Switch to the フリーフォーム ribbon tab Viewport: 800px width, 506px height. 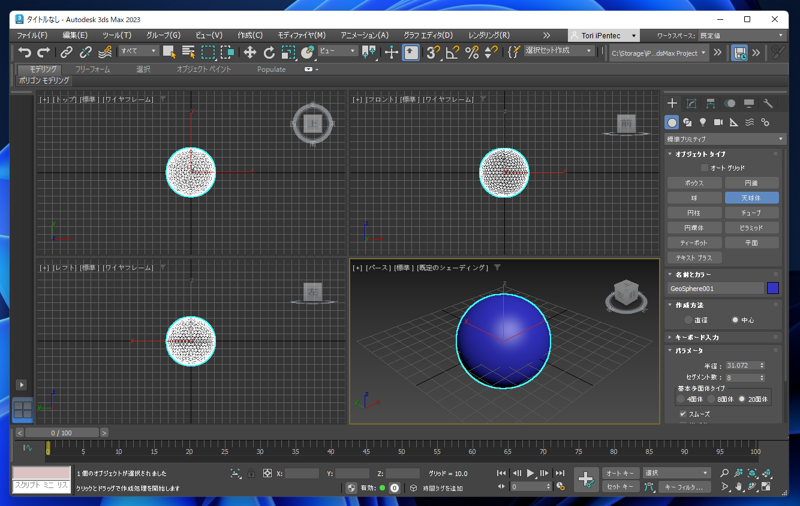tap(92, 69)
